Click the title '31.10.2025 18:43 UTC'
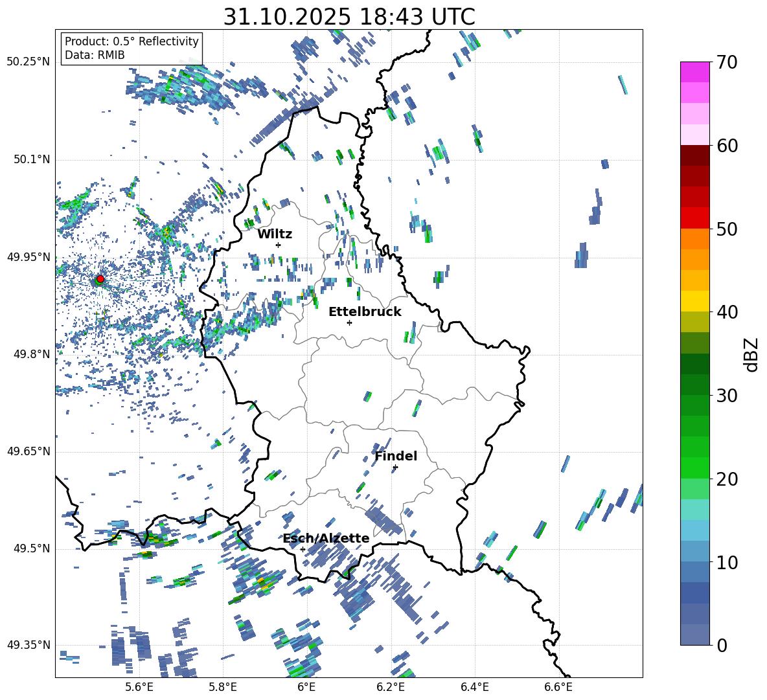 [349, 17]
